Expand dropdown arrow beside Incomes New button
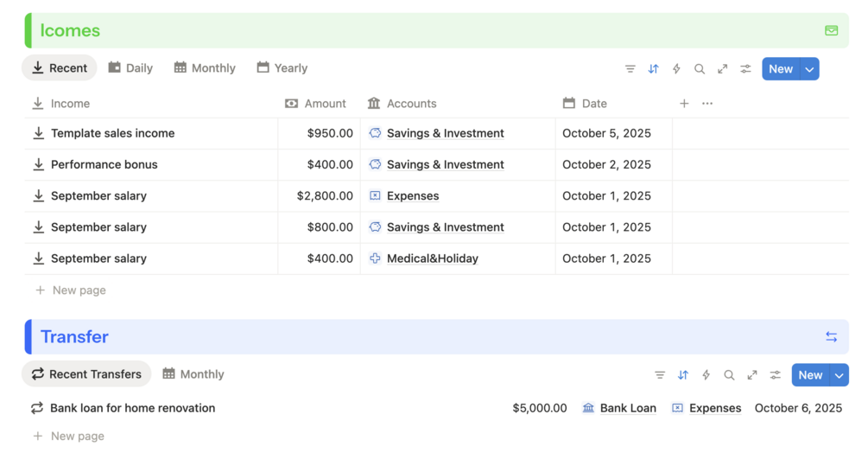Screen dimensions: 868x459 809,69
